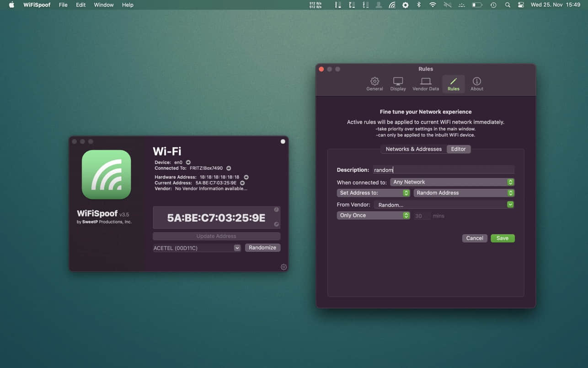The height and width of the screenshot is (368, 588).
Task: Open the Bluetooth menu bar icon
Action: (418, 5)
